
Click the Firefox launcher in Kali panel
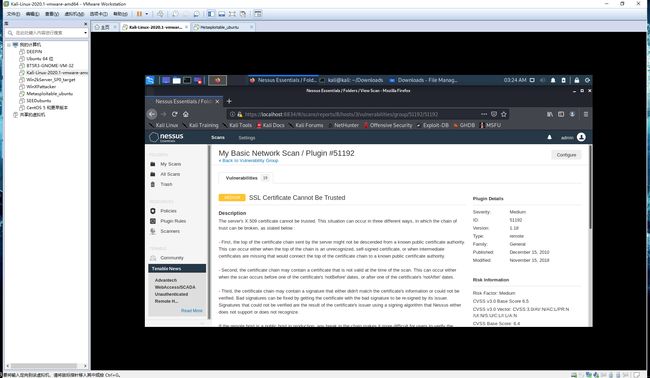(217, 80)
